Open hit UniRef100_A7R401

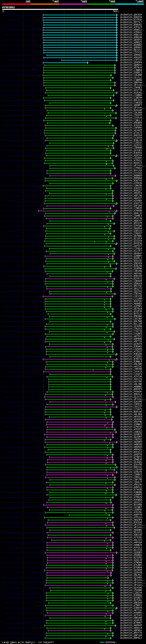[131, 32]
